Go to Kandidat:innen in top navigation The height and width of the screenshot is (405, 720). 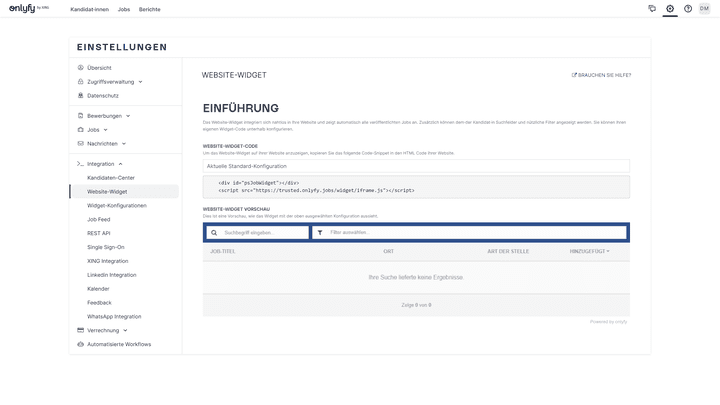[x=90, y=8]
